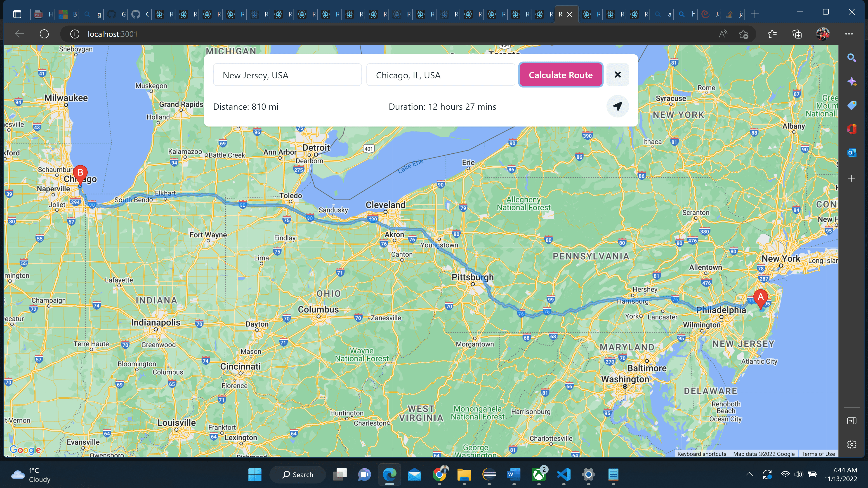The height and width of the screenshot is (488, 868).
Task: Click the New Jersey origin input field
Action: click(x=287, y=75)
